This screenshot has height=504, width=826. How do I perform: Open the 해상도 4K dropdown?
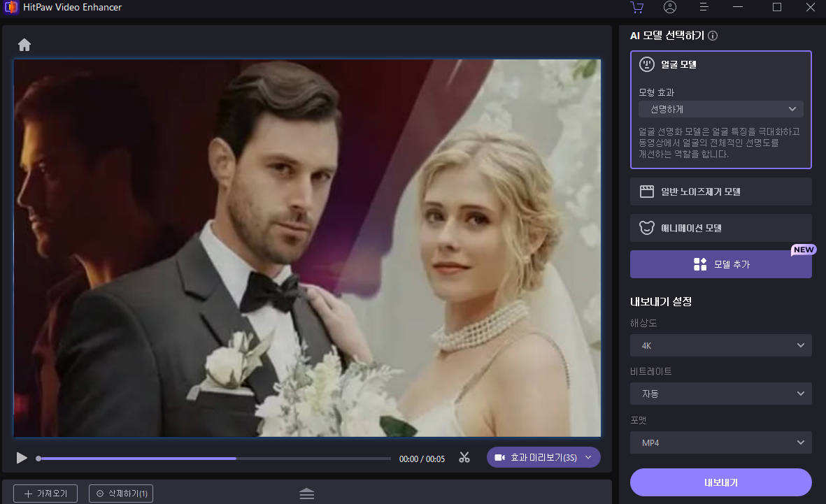[x=720, y=345]
